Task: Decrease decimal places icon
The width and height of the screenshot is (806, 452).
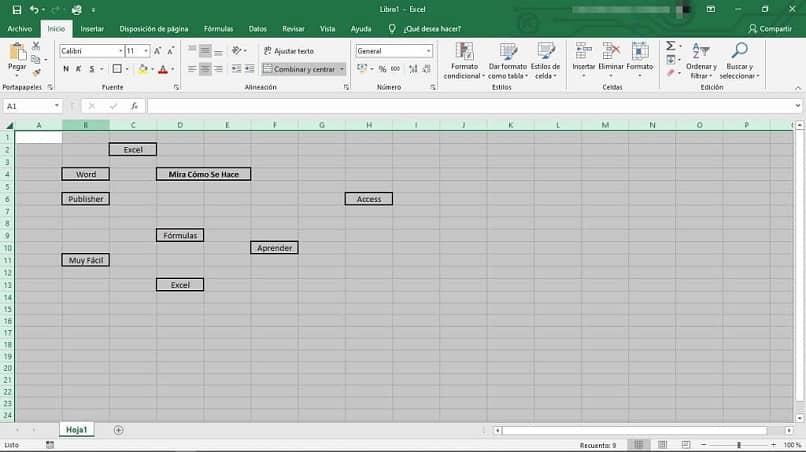Action: [x=427, y=69]
